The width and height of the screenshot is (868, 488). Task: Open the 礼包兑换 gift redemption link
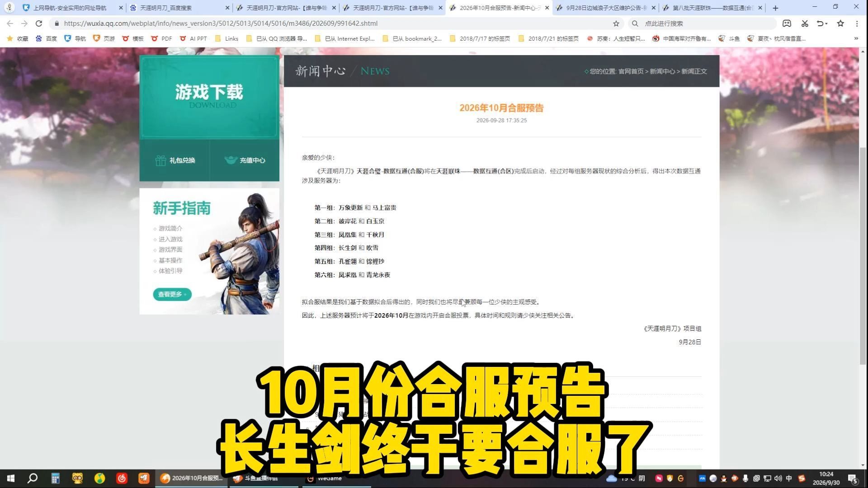point(175,160)
